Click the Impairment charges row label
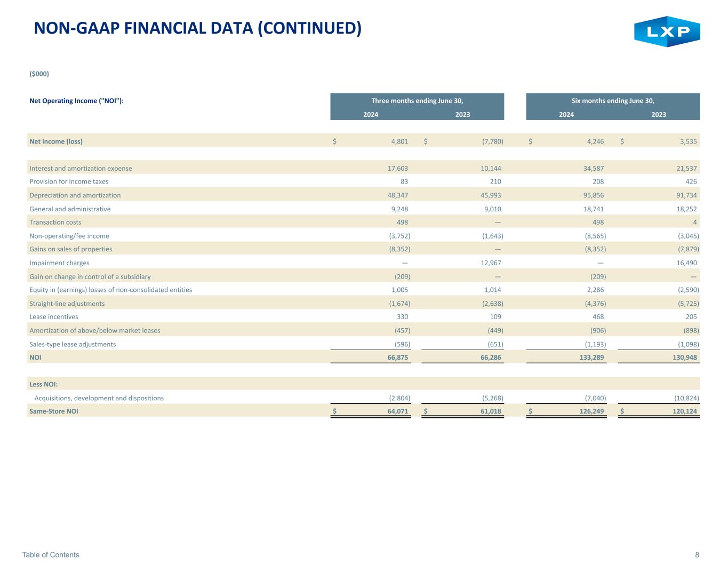728x563 pixels. 59,263
